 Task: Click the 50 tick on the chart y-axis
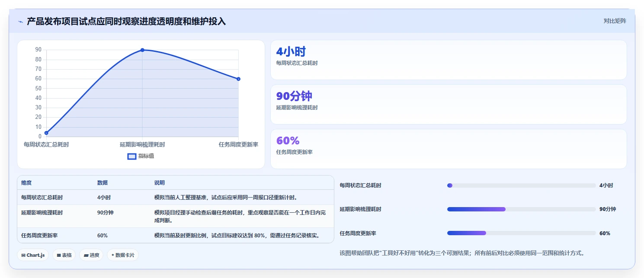pos(38,88)
